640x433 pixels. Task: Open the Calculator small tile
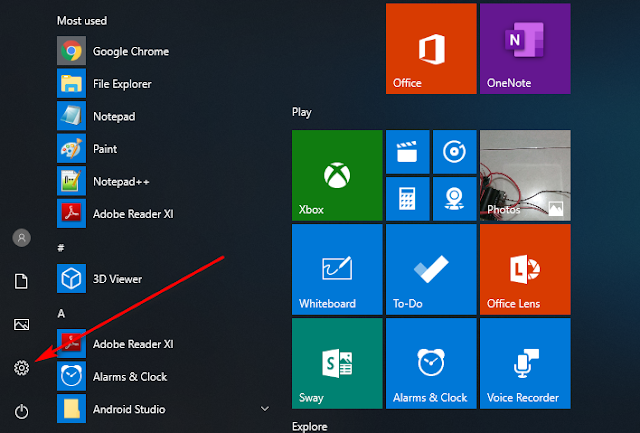(408, 199)
